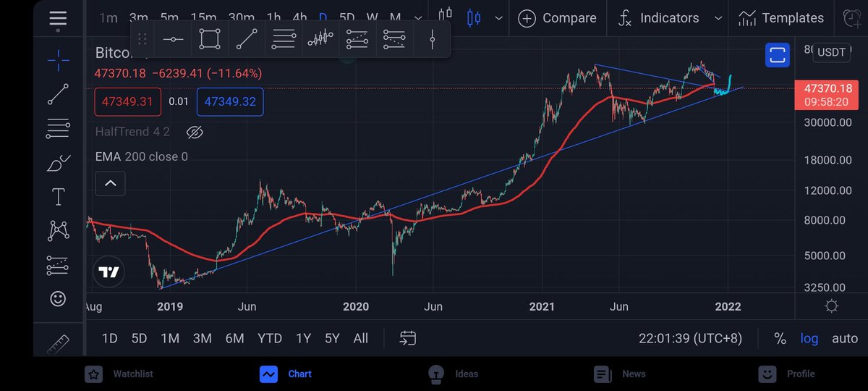Open the Watchlist tab
868x391 pixels.
click(x=119, y=374)
